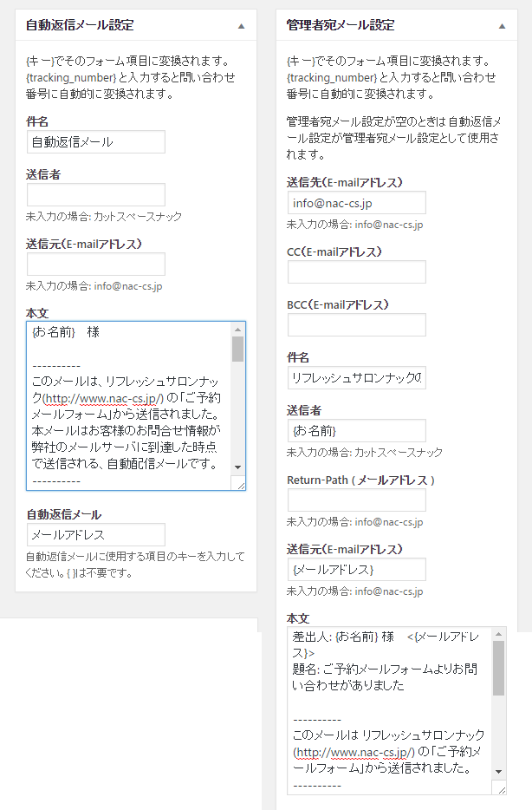Click the 自動返信メール key field with メールアドレス
This screenshot has height=810, width=532.
(x=95, y=534)
